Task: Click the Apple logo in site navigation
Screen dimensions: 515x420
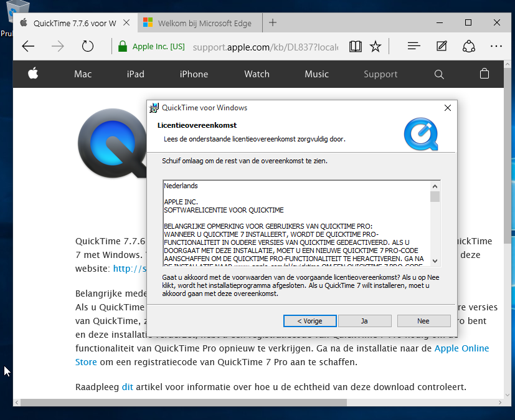Action: pos(33,74)
